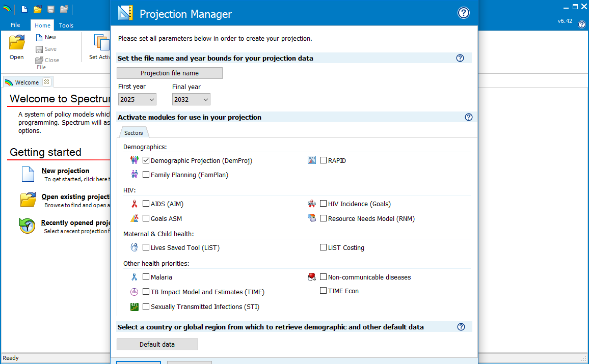The height and width of the screenshot is (364, 589).
Task: Click the Open existing projection link
Action: (x=75, y=197)
